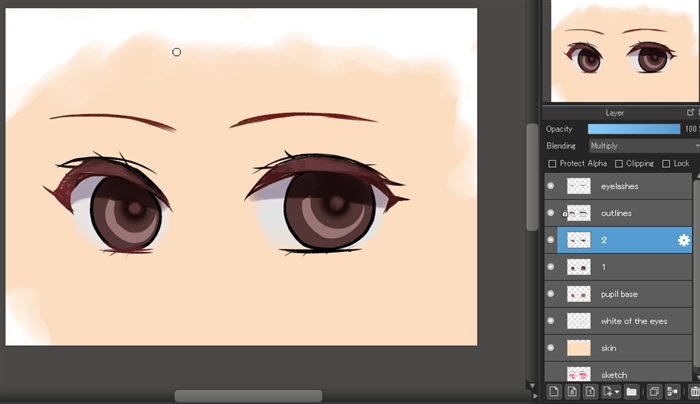Image resolution: width=700 pixels, height=404 pixels.
Task: Hide layer 2
Action: [x=551, y=240]
